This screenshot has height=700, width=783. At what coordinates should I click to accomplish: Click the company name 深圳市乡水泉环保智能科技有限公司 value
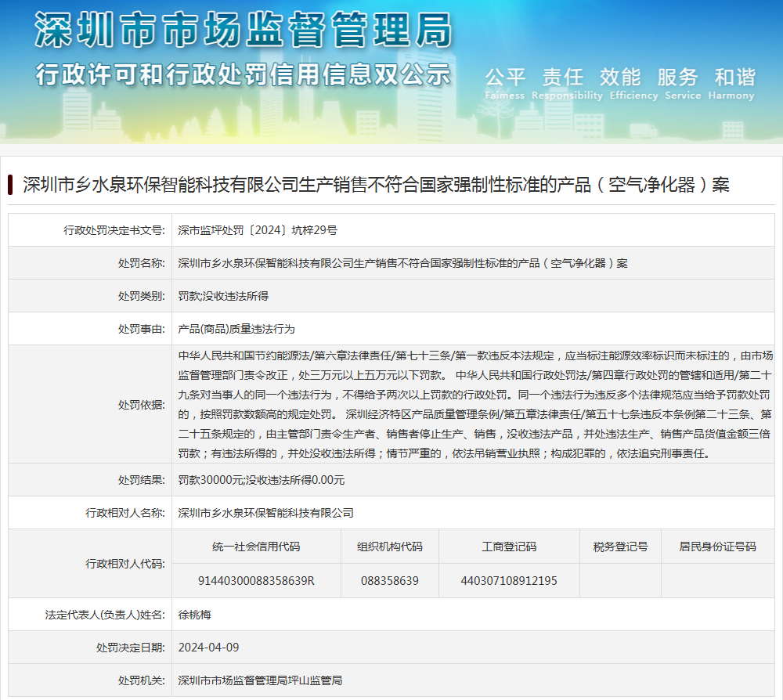(x=265, y=513)
